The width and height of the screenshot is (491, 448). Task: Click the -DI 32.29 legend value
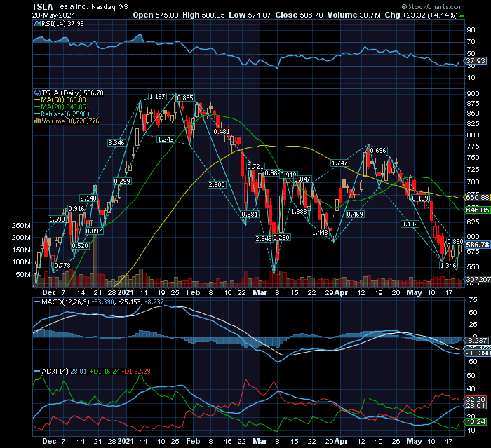(136, 372)
